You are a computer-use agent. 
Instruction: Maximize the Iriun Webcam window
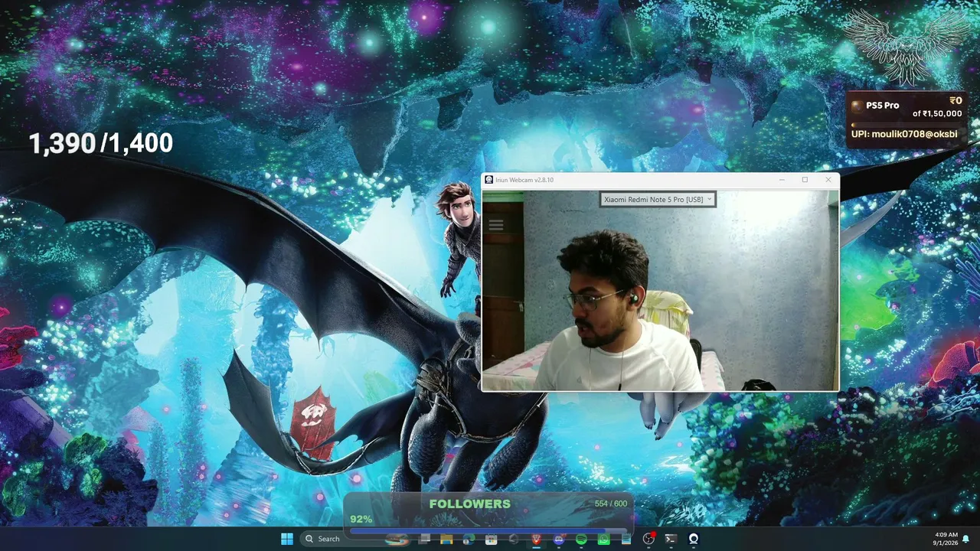[805, 180]
